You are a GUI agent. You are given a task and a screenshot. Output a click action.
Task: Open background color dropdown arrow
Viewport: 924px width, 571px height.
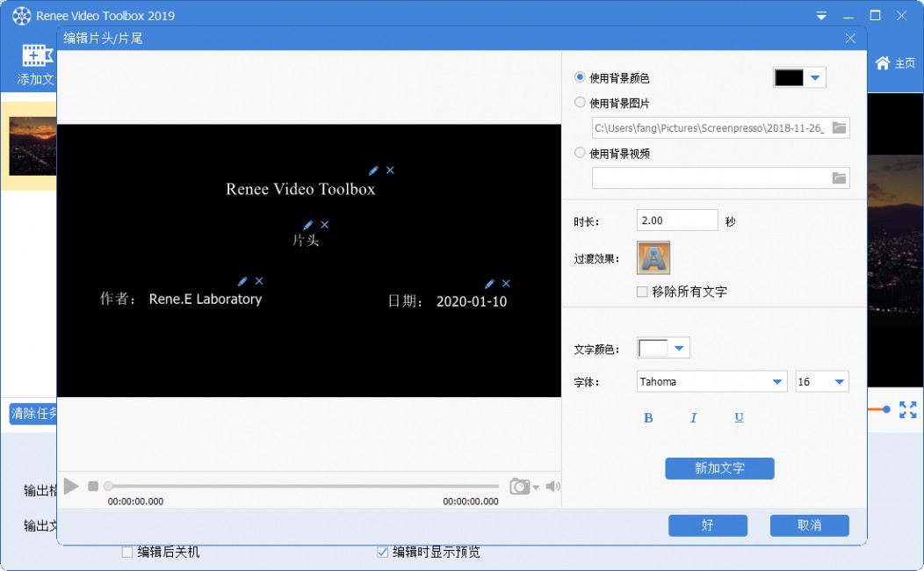815,78
